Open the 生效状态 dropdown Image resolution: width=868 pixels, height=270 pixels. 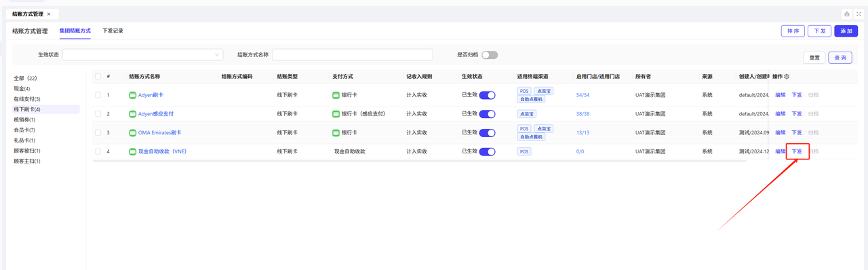(142, 55)
